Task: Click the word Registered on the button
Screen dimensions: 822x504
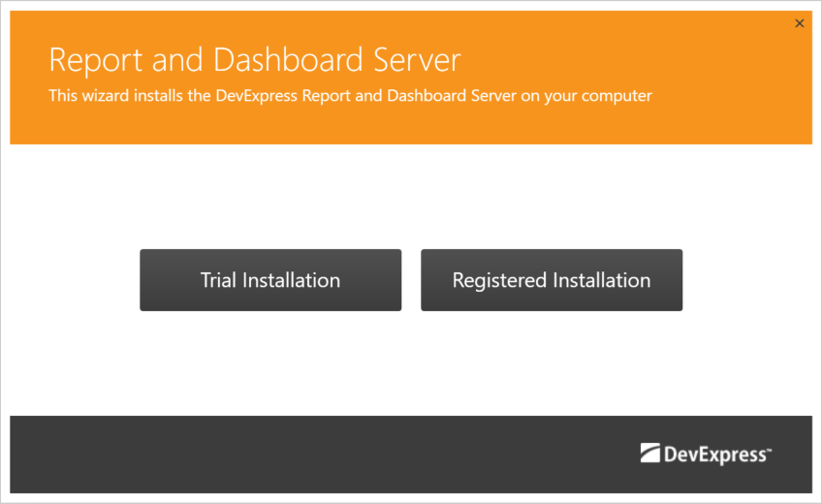Action: pos(499,280)
